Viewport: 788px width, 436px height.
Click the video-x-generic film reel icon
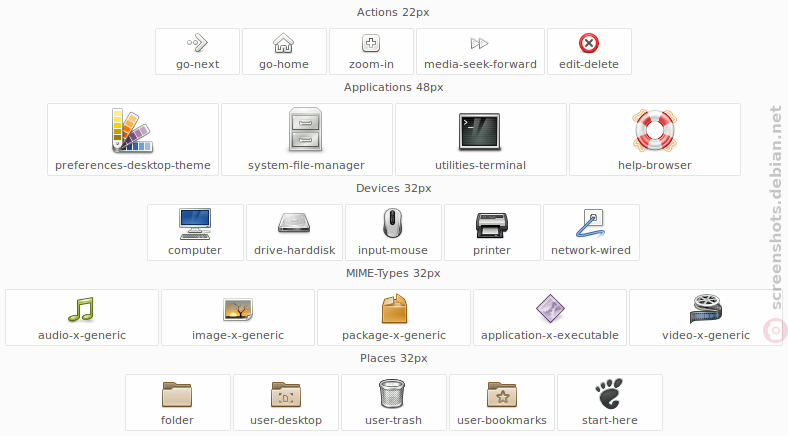pos(706,309)
